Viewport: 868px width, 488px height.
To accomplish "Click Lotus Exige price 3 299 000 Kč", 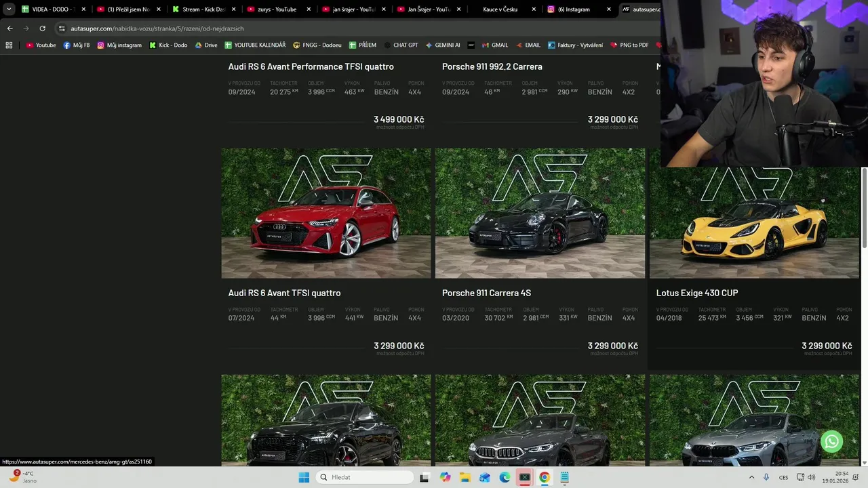I will tap(827, 346).
